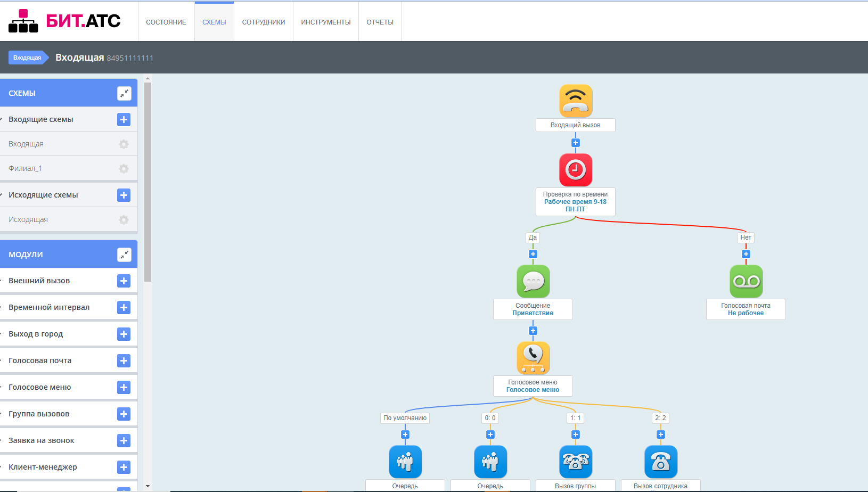This screenshot has width=868, height=492.
Task: Select the employee call phone icon
Action: pos(661,462)
